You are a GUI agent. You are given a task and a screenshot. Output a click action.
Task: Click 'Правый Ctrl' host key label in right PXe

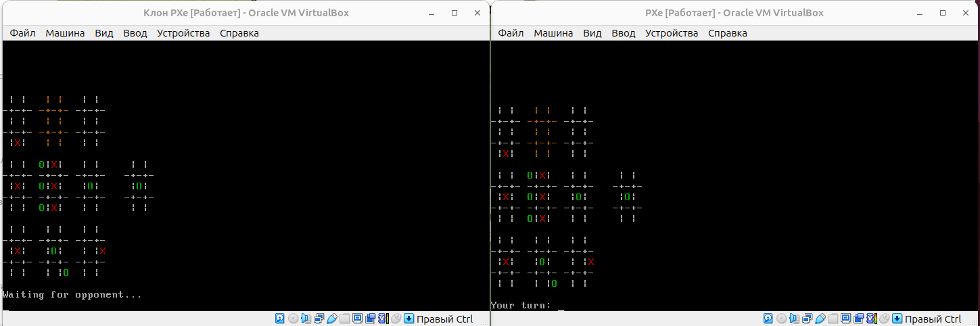[x=933, y=319]
